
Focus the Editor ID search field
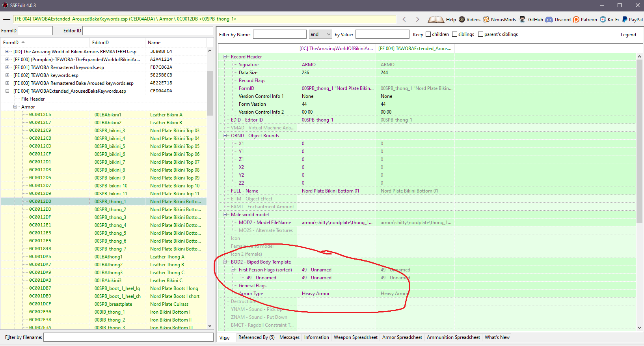148,31
